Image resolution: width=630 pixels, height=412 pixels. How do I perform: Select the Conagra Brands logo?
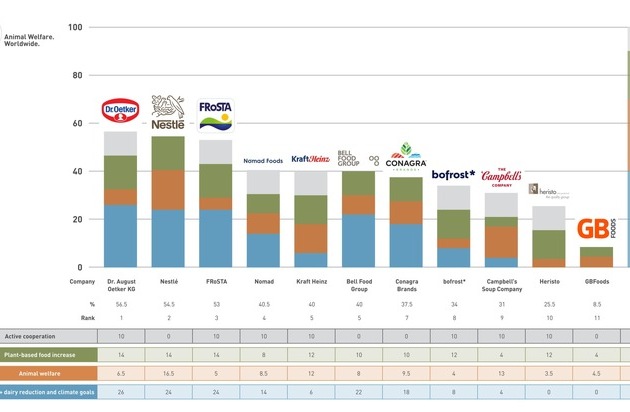406,157
